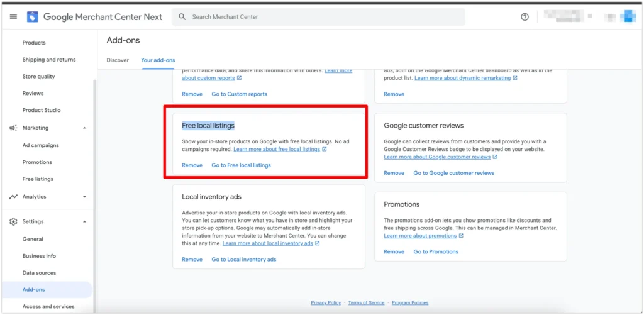
Task: Open Data sources in the sidebar
Action: point(39,273)
